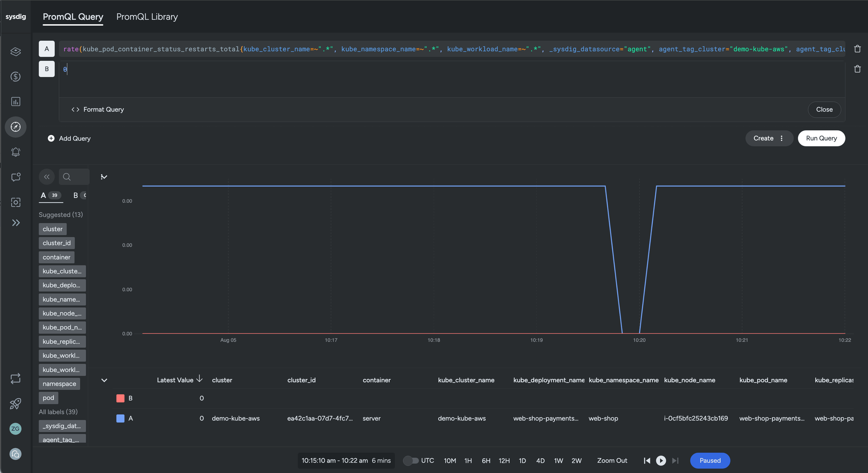Screen dimensions: 868x473
Task: Collapse the labels panel with double-left arrow
Action: pos(47,177)
